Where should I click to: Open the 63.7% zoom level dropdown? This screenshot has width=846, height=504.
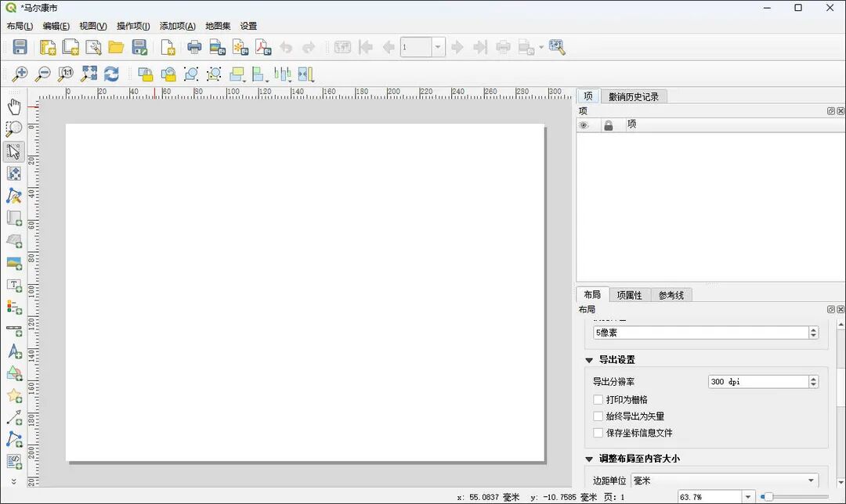[748, 497]
